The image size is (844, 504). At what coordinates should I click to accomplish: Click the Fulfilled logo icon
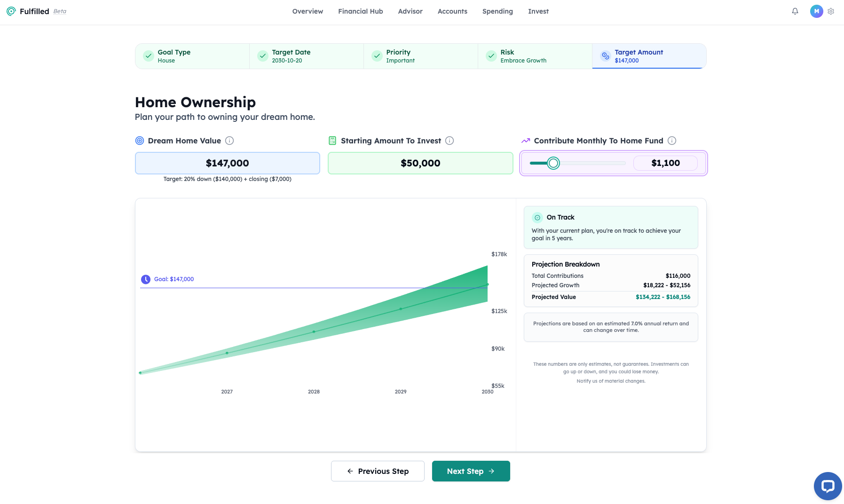11,11
